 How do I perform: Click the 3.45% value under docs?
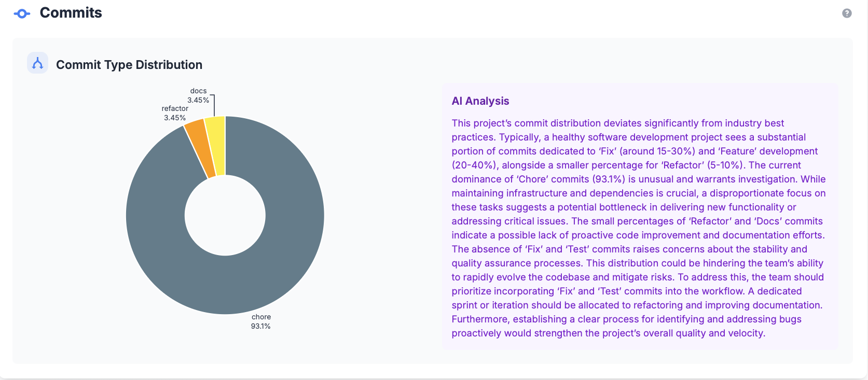198,100
